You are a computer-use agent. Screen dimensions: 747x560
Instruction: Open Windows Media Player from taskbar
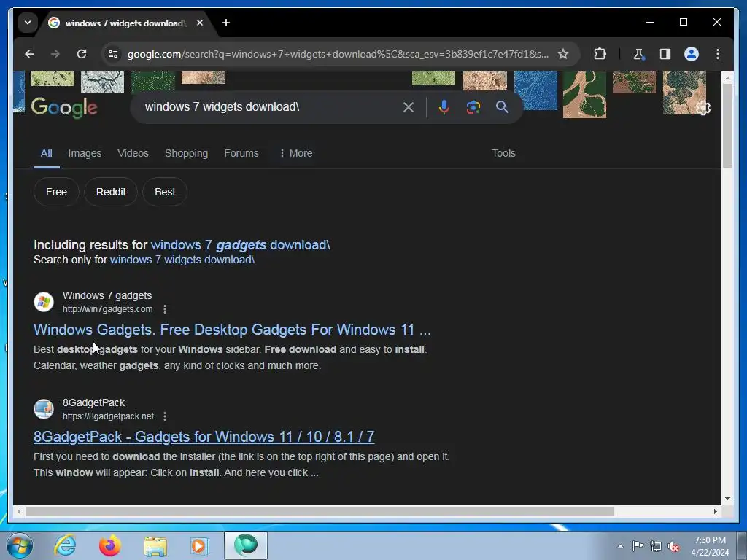[200, 545]
